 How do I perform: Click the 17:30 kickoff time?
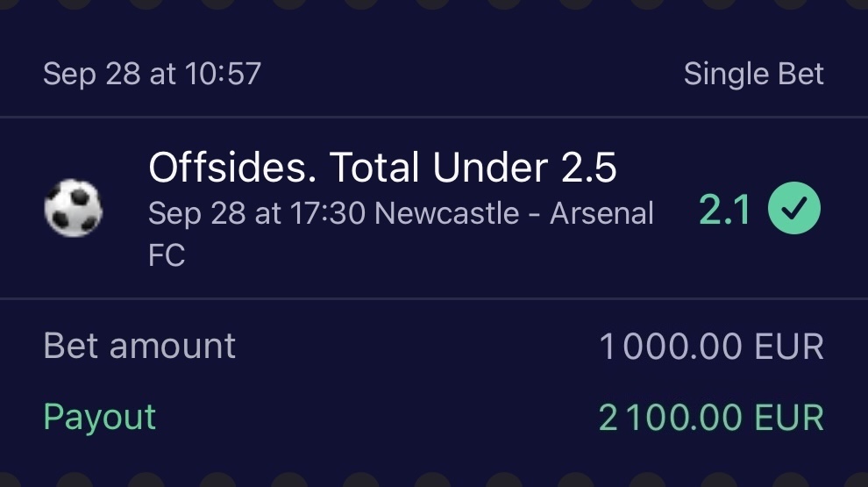click(328, 213)
